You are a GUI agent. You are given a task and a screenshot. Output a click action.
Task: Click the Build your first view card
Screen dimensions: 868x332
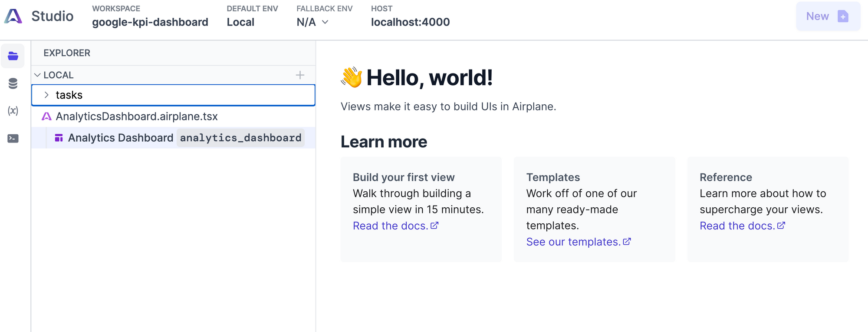(x=421, y=209)
